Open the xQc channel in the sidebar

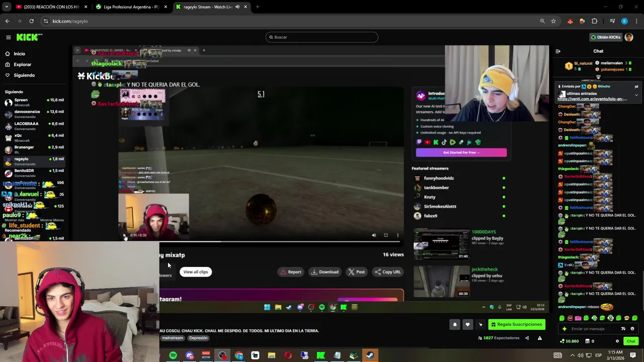click(x=34, y=138)
